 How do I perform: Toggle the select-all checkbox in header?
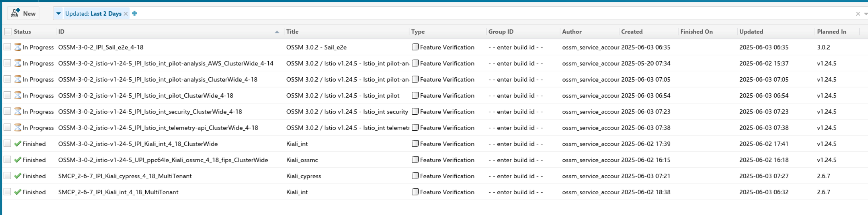click(8, 32)
